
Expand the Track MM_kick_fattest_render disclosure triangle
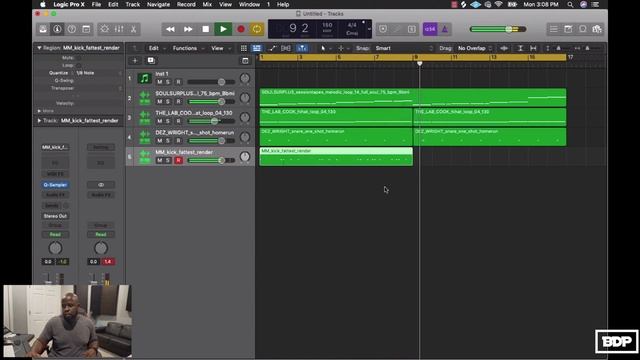(39, 121)
